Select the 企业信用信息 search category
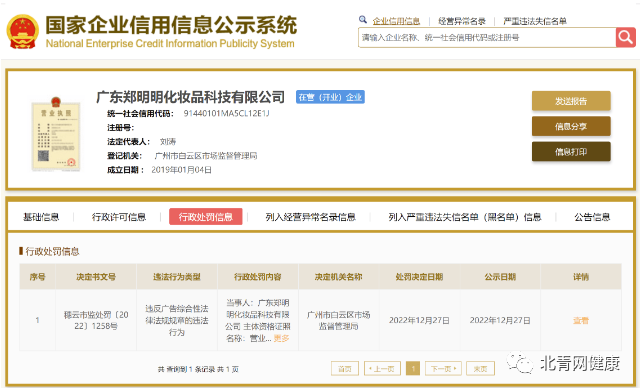Image resolution: width=640 pixels, height=391 pixels. [x=396, y=21]
